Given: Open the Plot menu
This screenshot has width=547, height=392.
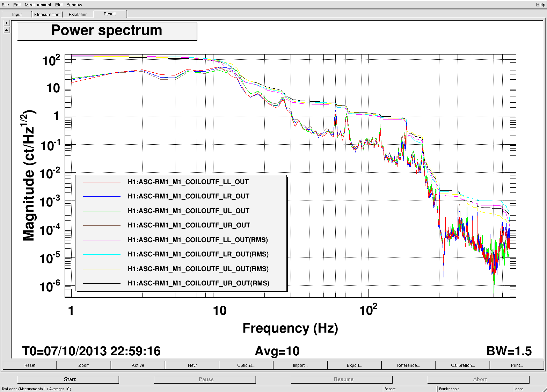Looking at the screenshot, I should (59, 5).
